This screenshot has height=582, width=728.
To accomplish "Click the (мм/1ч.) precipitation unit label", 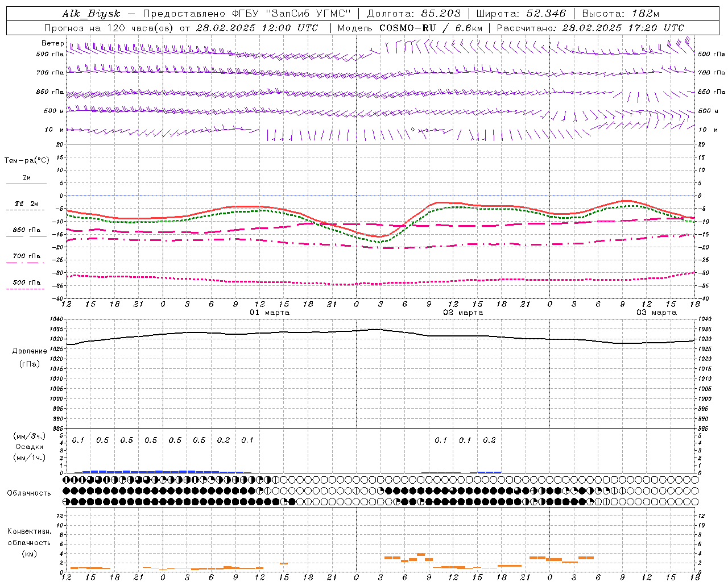I will tap(30, 458).
